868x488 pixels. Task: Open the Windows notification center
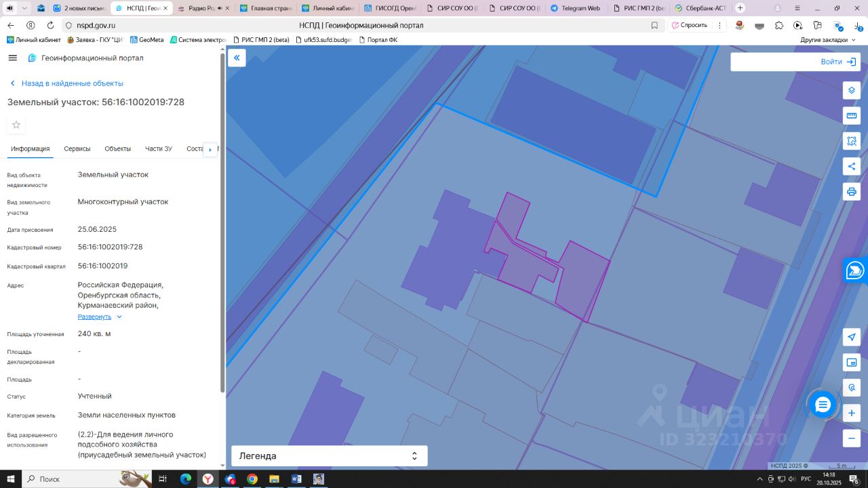tap(854, 479)
